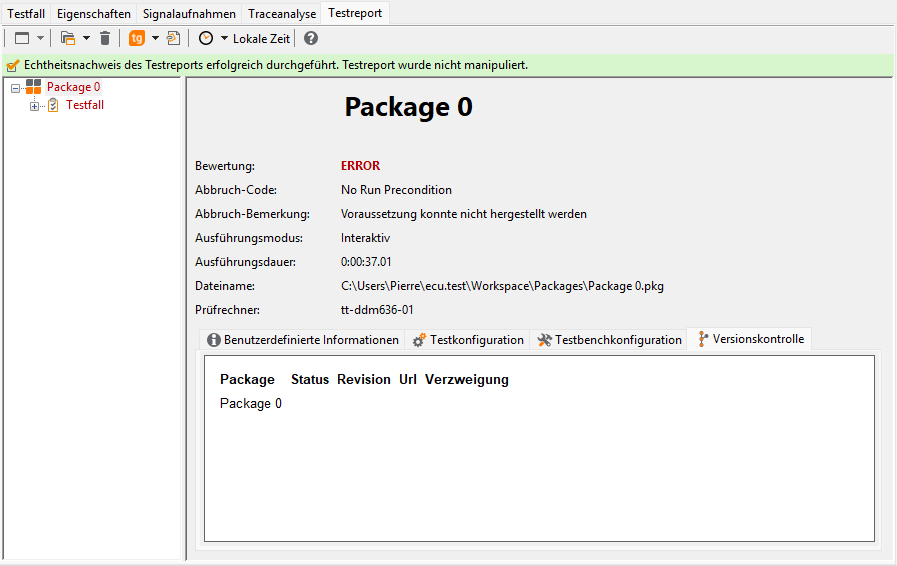Click the branch icon on Versionskontrolle tab
This screenshot has width=897, height=566.
[x=704, y=339]
